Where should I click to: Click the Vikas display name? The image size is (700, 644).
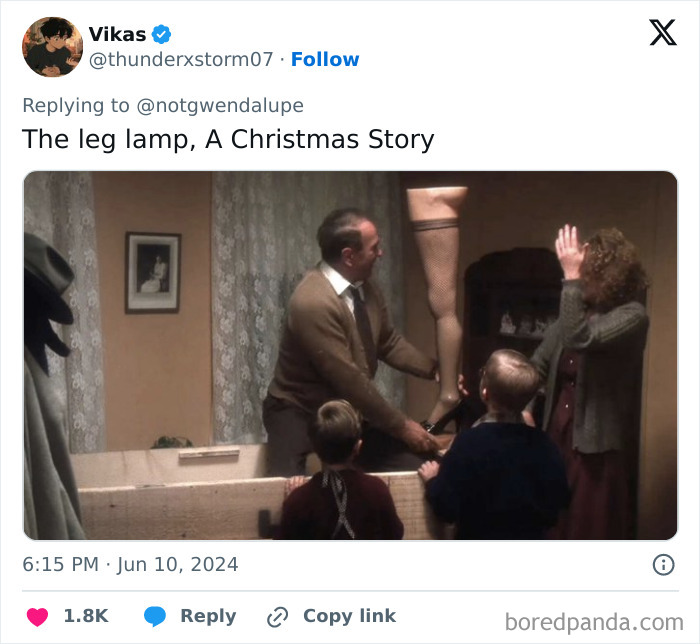tap(117, 34)
